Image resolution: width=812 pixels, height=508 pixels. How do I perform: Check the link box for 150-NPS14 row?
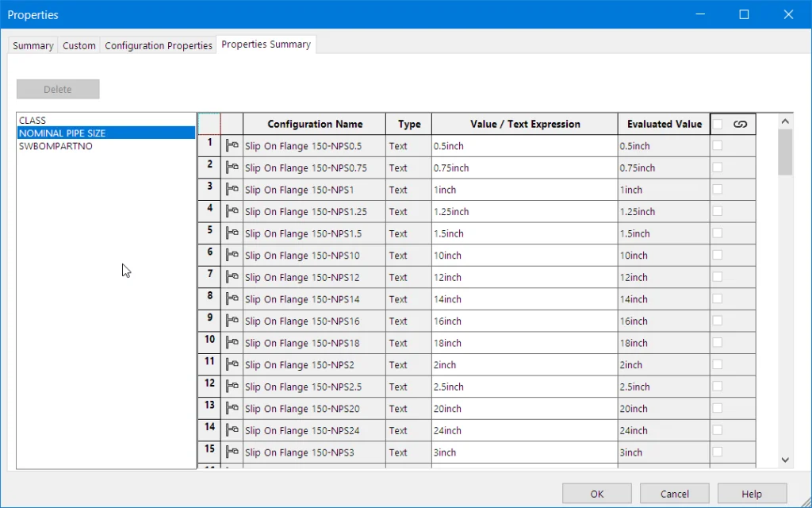[x=718, y=299]
